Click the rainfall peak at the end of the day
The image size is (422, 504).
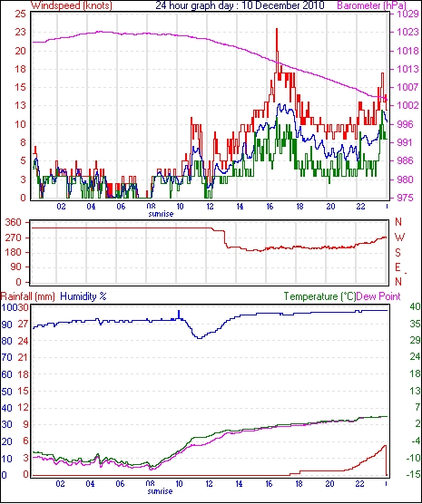click(385, 446)
